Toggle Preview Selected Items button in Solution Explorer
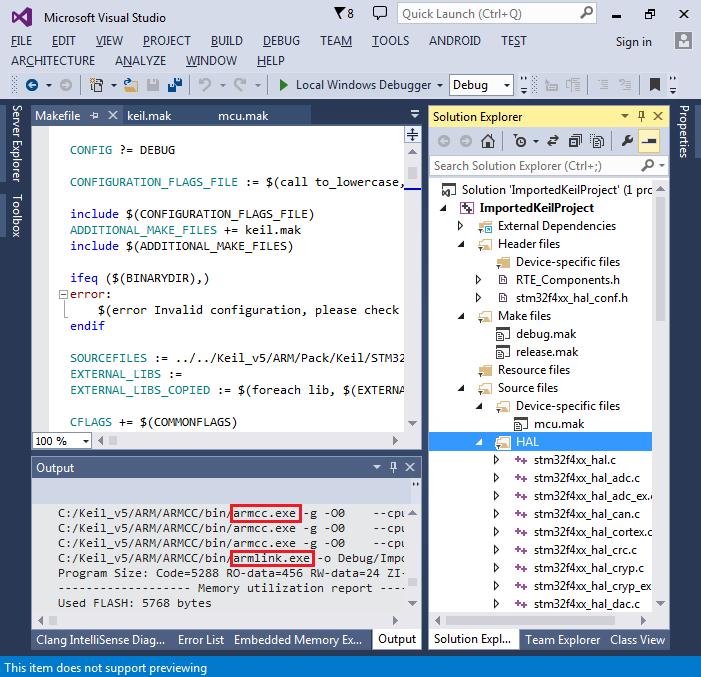This screenshot has width=701, height=677. [650, 141]
